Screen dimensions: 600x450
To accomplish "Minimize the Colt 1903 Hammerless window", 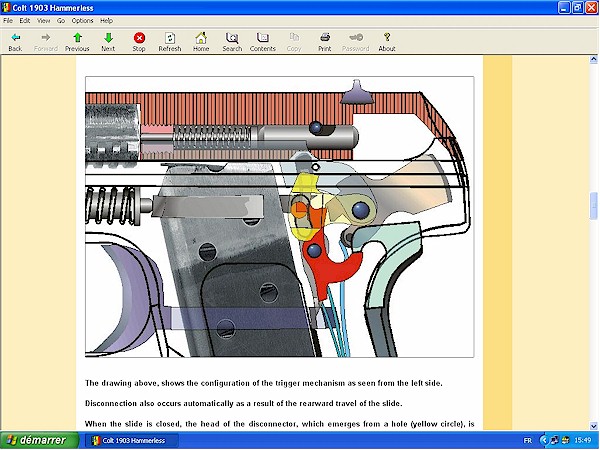I will point(564,8).
